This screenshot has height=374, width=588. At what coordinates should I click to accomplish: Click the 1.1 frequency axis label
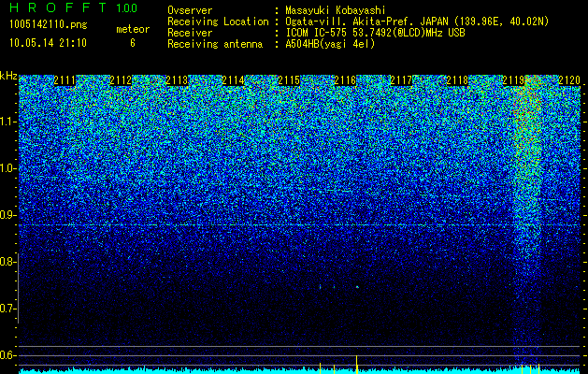[8, 122]
